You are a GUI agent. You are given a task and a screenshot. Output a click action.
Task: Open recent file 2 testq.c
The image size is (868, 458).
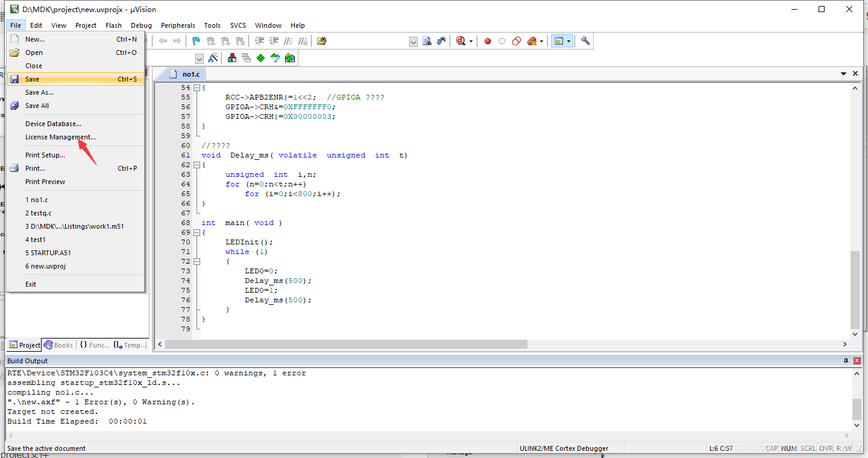point(75,213)
